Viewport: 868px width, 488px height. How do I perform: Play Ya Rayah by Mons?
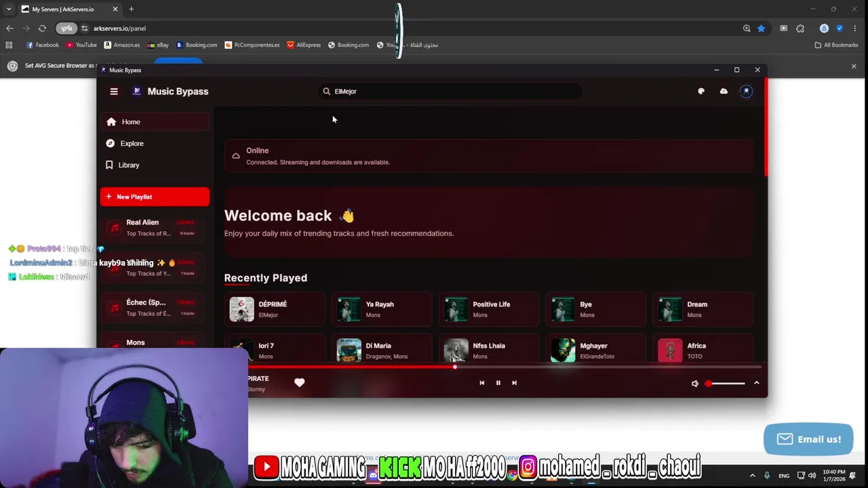click(382, 309)
